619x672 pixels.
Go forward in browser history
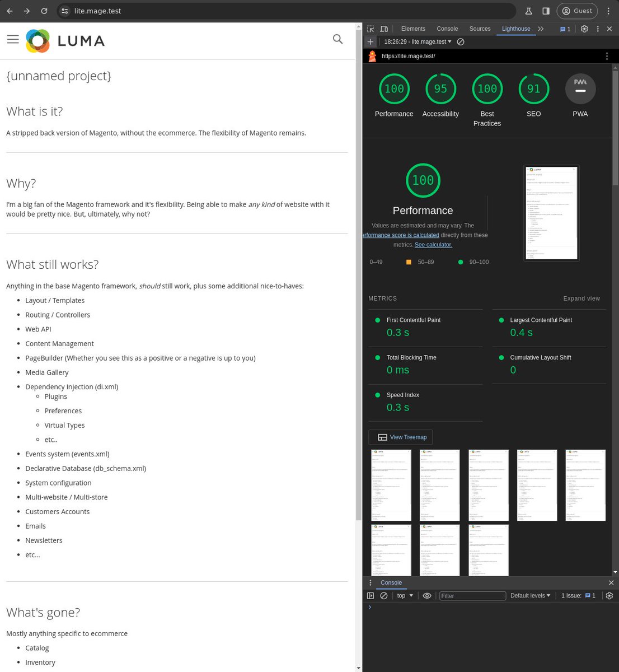coord(27,11)
